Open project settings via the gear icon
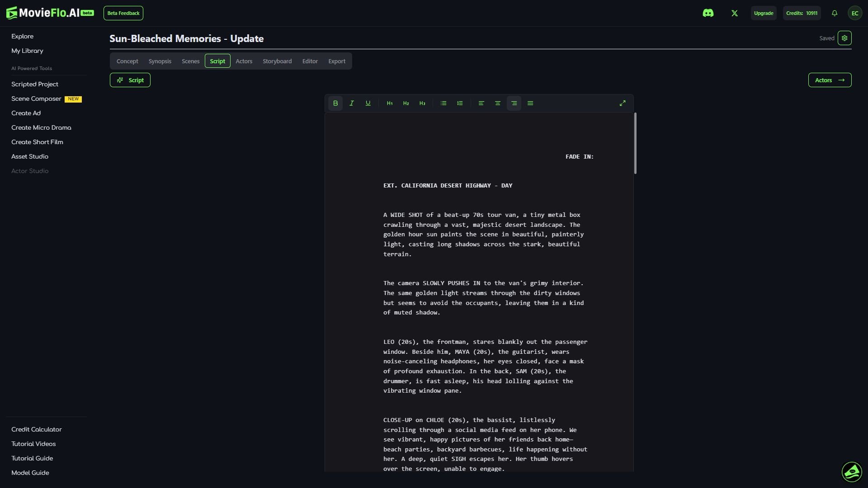Viewport: 868px width, 488px height. click(x=844, y=38)
